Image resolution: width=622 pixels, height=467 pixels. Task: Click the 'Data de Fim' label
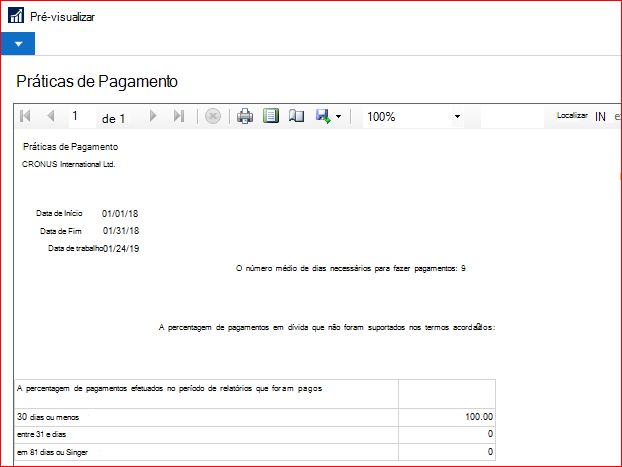coord(61,231)
